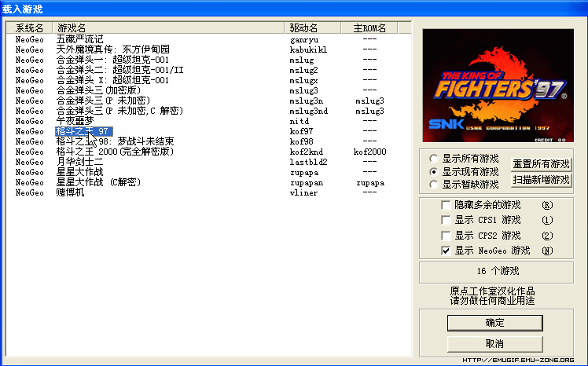The height and width of the screenshot is (366, 588).
Task: Click the 扫描新增游戏 button
Action: pyautogui.click(x=541, y=180)
